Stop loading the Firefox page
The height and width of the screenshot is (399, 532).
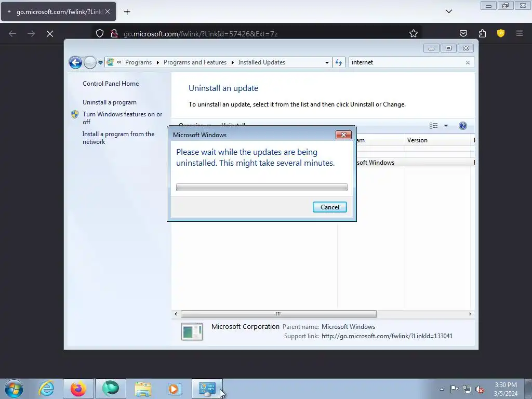(x=50, y=34)
